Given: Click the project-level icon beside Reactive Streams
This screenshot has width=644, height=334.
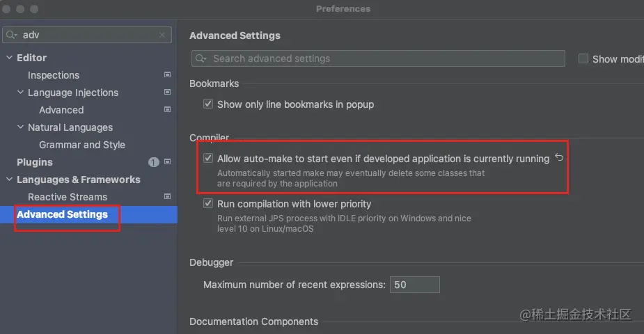Looking at the screenshot, I should pos(167,197).
